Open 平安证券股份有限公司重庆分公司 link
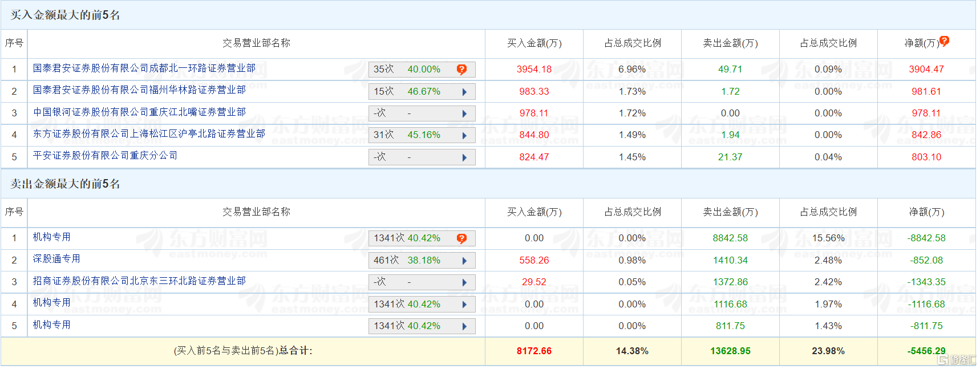The height and width of the screenshot is (369, 980). click(x=105, y=155)
